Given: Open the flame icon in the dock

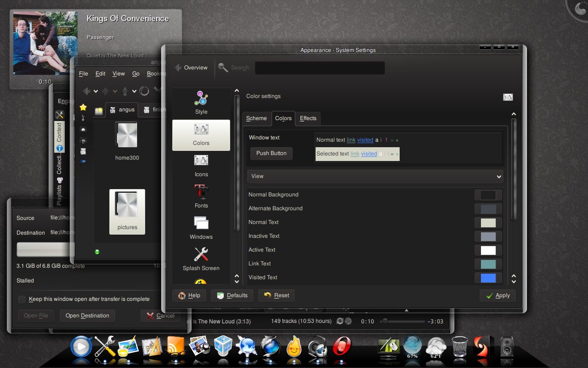Looking at the screenshot, I should click(294, 346).
